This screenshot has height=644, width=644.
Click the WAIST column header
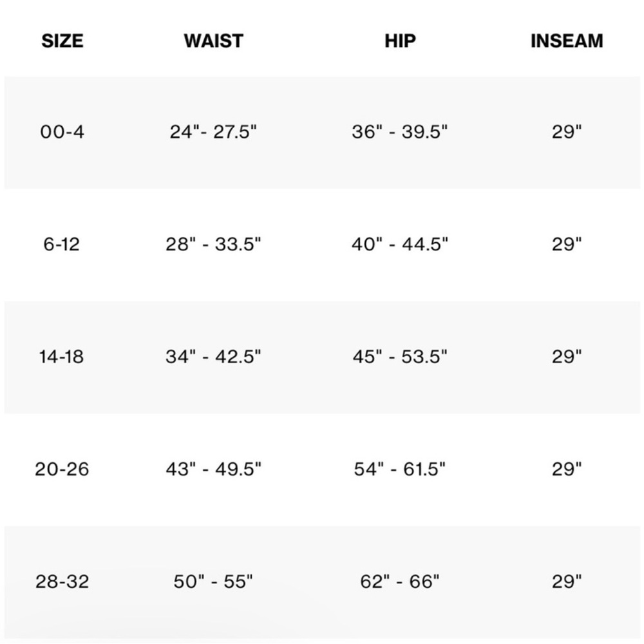[213, 41]
